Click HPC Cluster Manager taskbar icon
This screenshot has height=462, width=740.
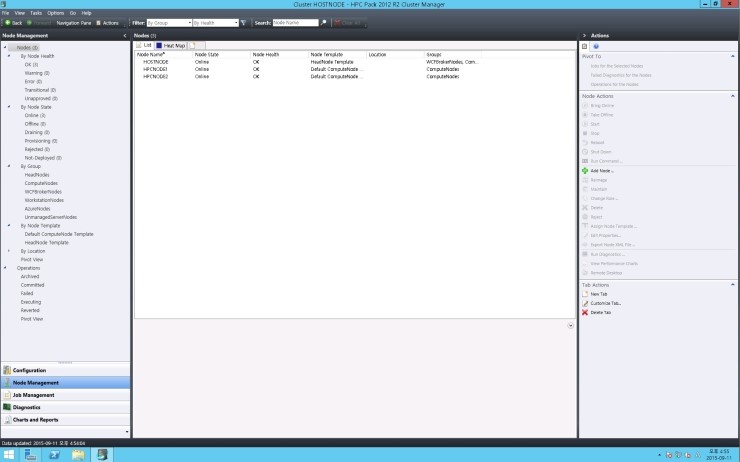click(102, 455)
